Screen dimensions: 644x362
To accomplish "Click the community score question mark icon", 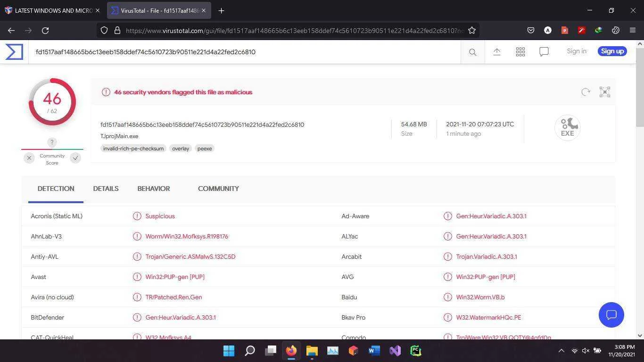I will pyautogui.click(x=52, y=142).
